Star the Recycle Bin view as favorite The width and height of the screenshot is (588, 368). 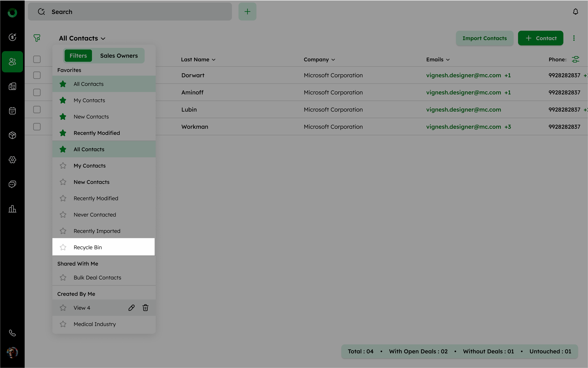(x=63, y=247)
